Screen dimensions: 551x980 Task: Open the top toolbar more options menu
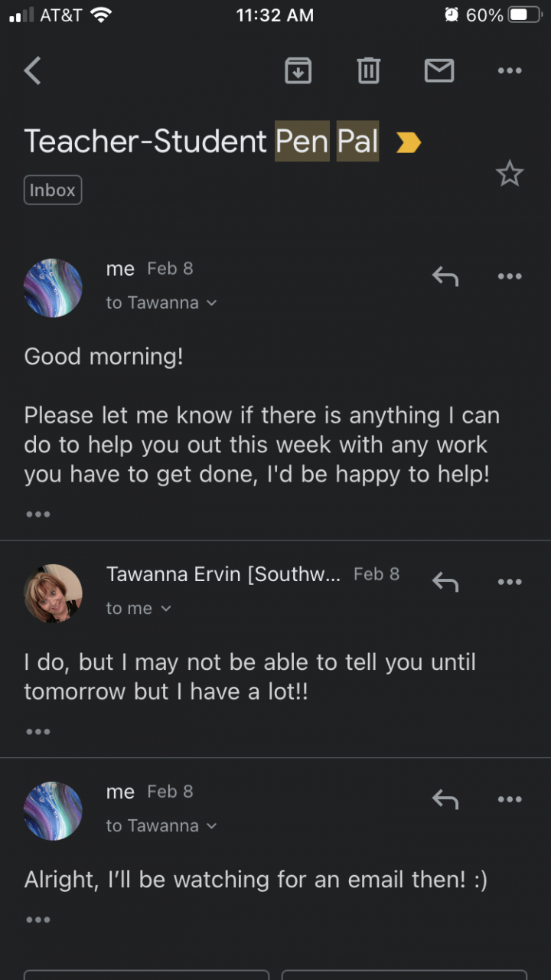(510, 71)
